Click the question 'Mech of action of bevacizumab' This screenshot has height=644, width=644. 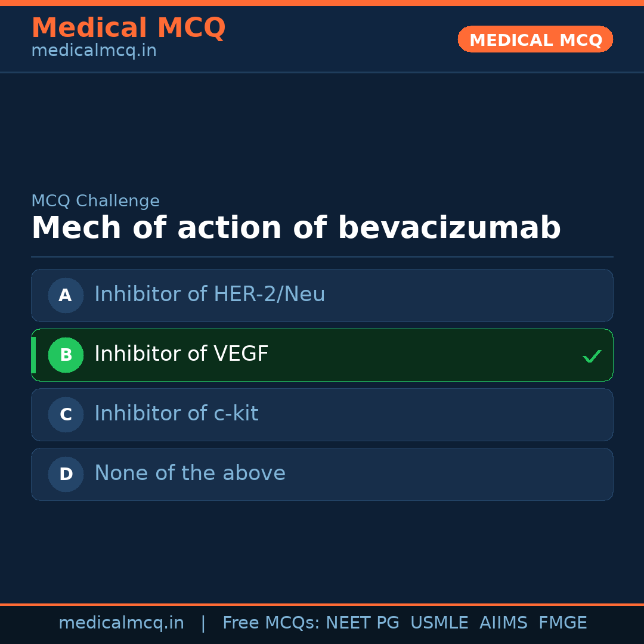tap(296, 228)
